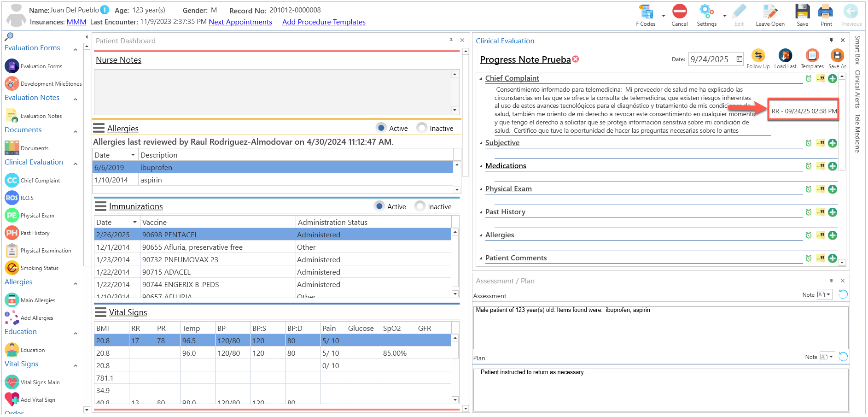Open Nurse Notes heading link
The image size is (868, 417).
coord(118,60)
